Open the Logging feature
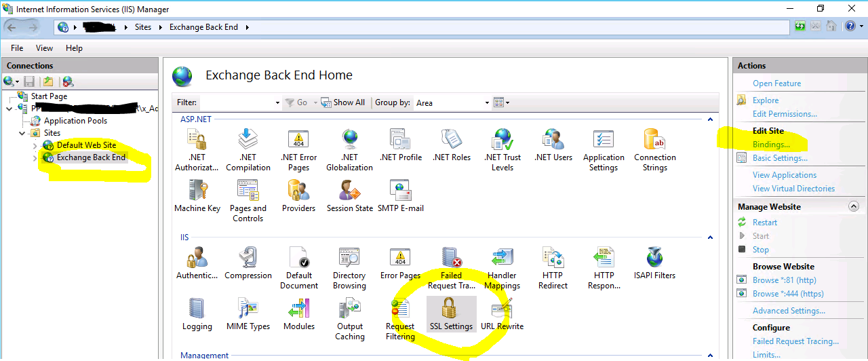The height and width of the screenshot is (361, 868). [x=197, y=314]
